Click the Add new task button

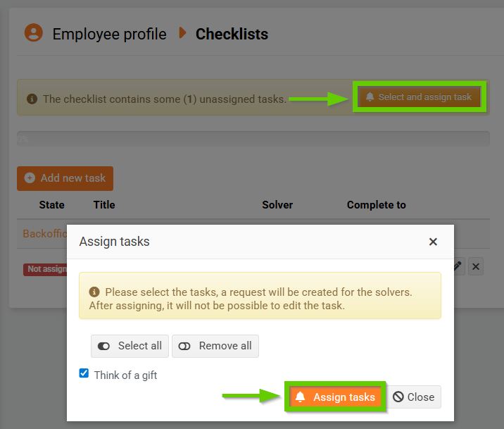(x=65, y=178)
